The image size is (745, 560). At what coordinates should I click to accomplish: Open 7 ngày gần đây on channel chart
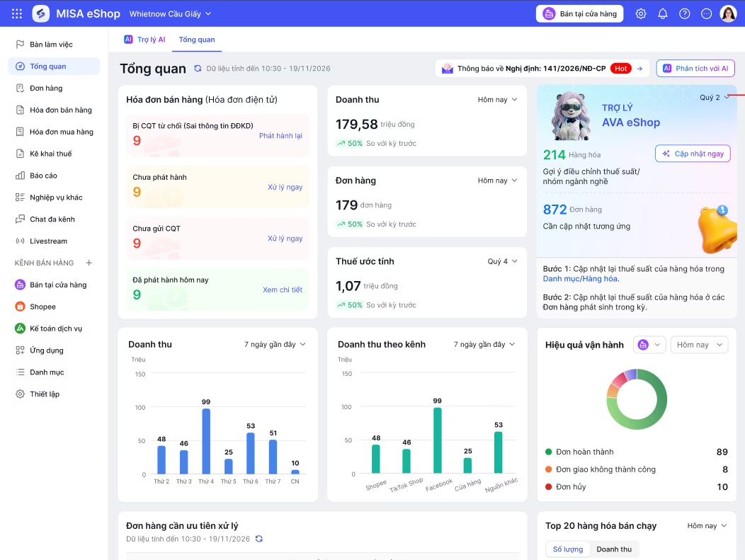tap(484, 344)
